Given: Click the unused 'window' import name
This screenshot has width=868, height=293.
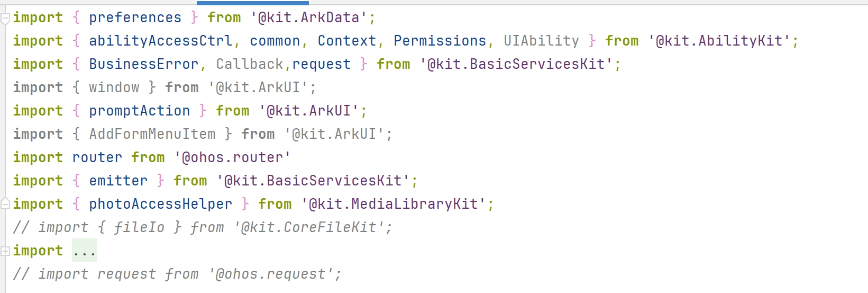Looking at the screenshot, I should click(114, 87).
